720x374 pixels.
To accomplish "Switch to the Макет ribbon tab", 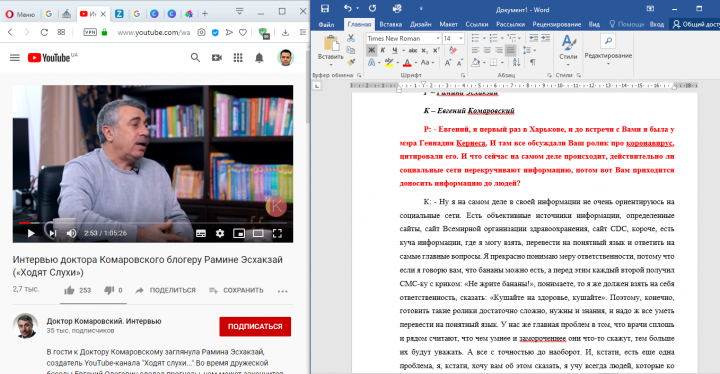I will (448, 24).
